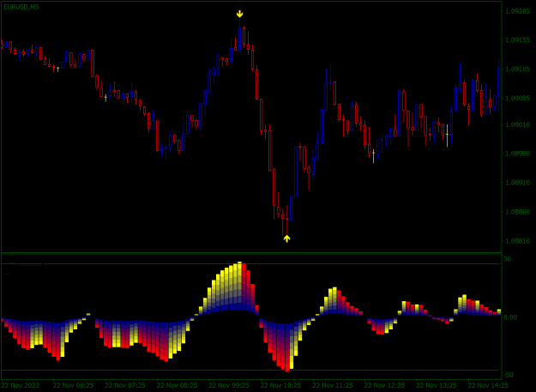Click the 22 Nov 14:25 time label
The height and width of the screenshot is (392, 536).
coord(488,385)
